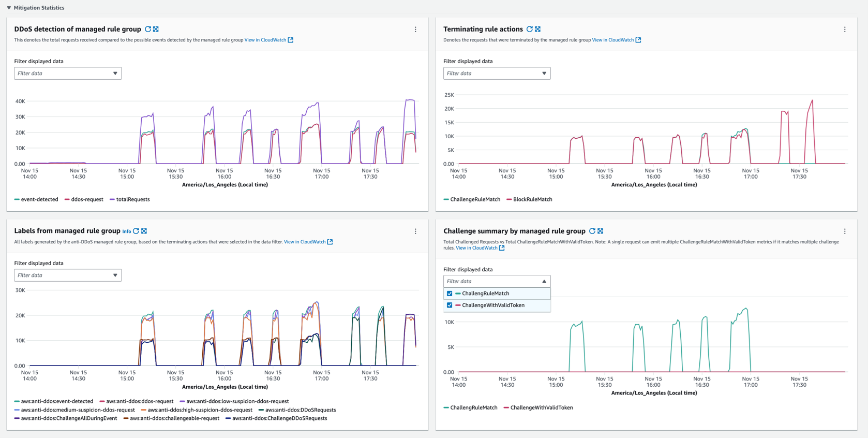Click the Terminating rule actions title
The width and height of the screenshot is (868, 438).
coord(483,29)
